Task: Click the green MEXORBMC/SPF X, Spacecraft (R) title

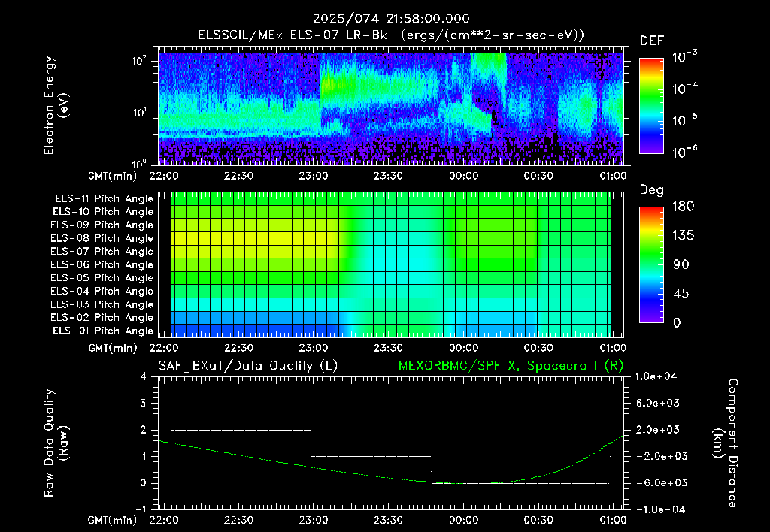Action: click(x=511, y=366)
